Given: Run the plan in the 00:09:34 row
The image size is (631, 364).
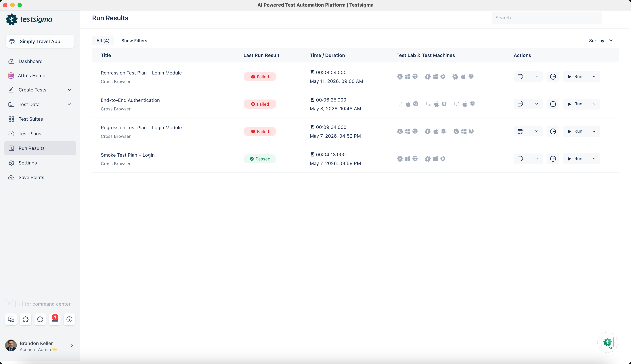Looking at the screenshot, I should coord(575,131).
